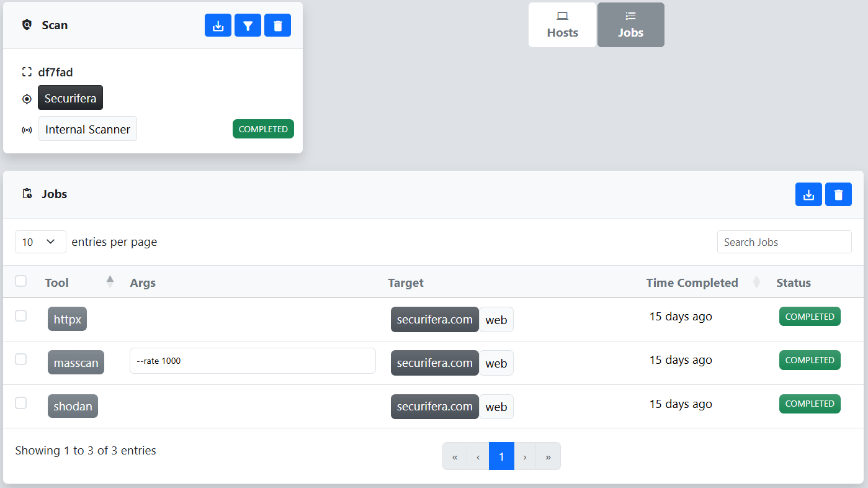Click the broadcast icon beside Internal Scanner

(x=27, y=130)
